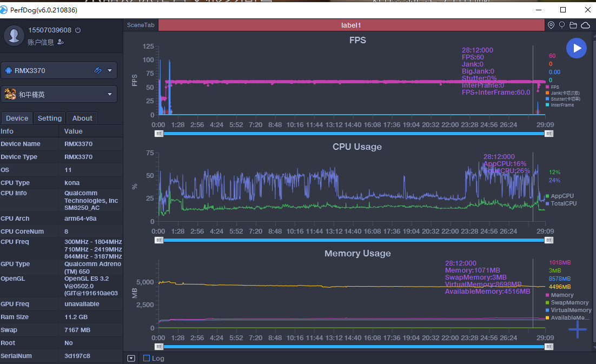Viewport: 596px width, 364px height.
Task: Click the FPS chart left range slider handle
Action: pos(158,134)
